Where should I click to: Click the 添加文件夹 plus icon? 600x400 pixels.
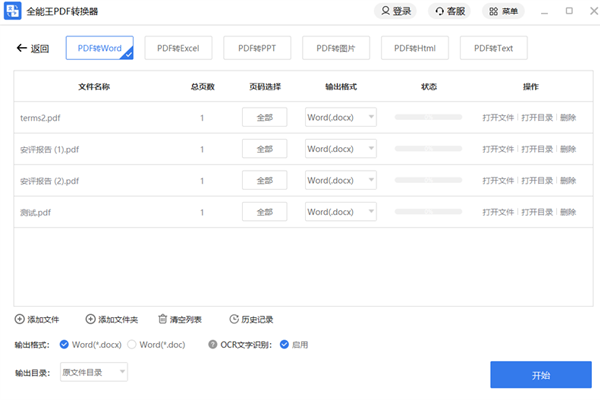click(x=90, y=319)
